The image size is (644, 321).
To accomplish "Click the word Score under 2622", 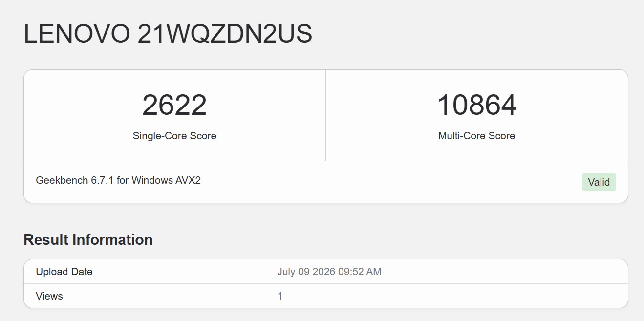I will click(x=203, y=136).
